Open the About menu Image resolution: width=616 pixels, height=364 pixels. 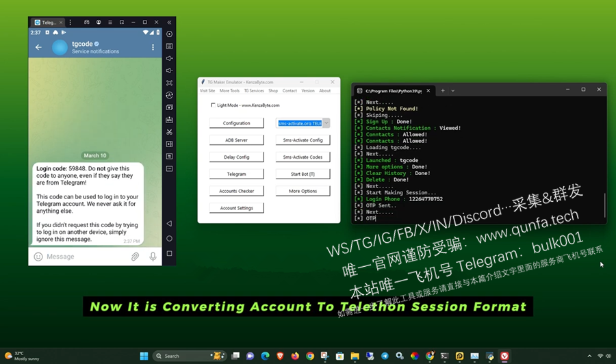[325, 91]
